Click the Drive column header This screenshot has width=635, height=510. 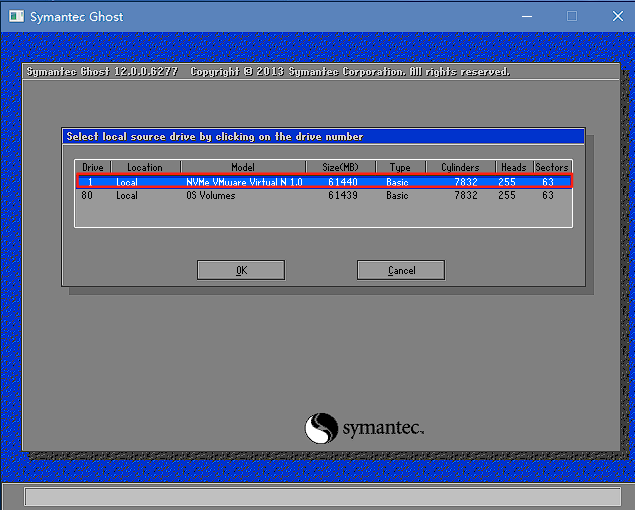tap(93, 167)
